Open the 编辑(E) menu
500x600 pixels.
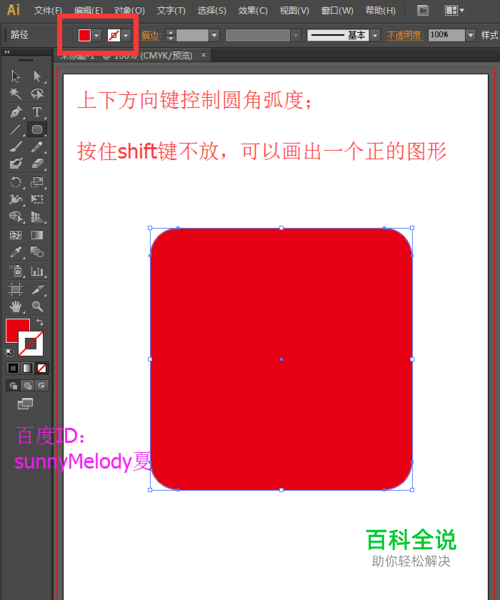coord(88,10)
